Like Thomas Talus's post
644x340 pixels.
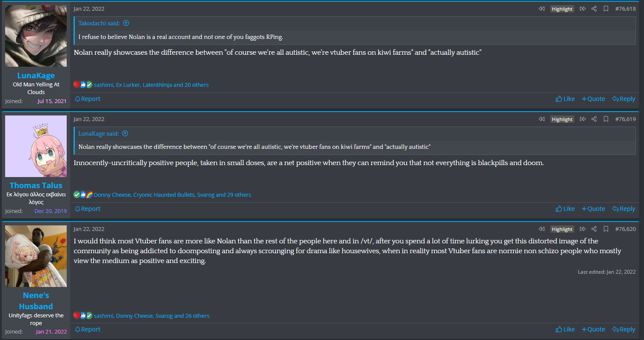point(565,209)
